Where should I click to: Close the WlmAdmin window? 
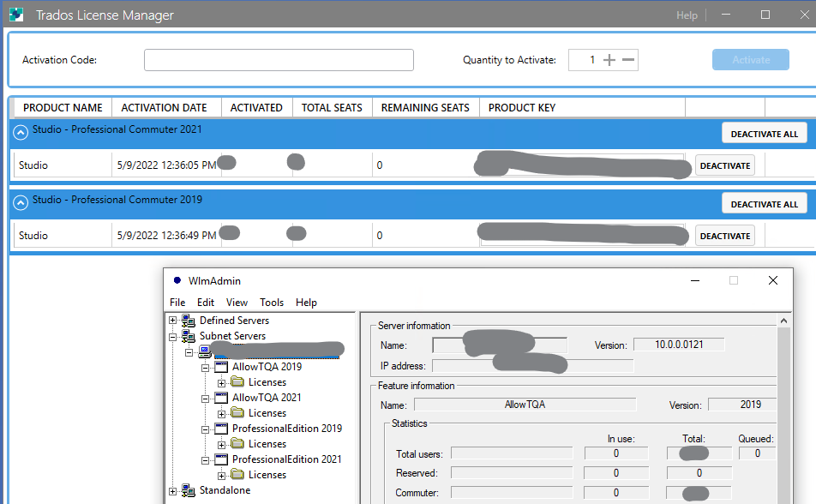click(773, 280)
